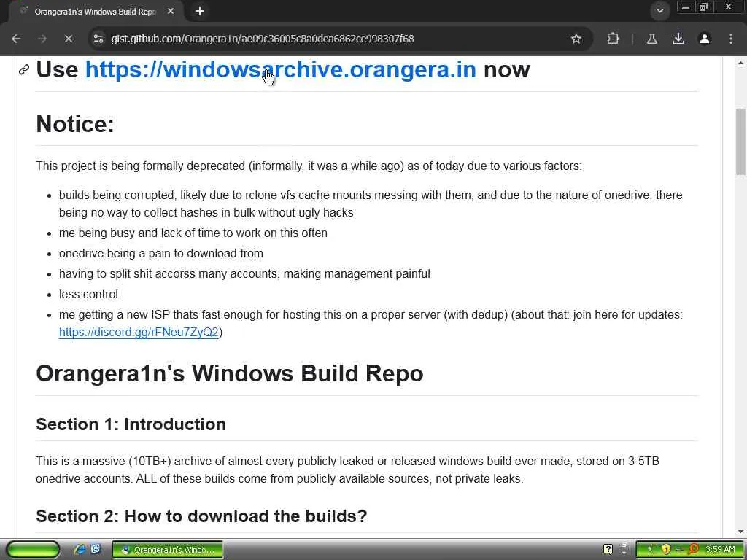Viewport: 747px width, 560px height.
Task: Open the windowsarchive.orangera.in link
Action: click(281, 69)
